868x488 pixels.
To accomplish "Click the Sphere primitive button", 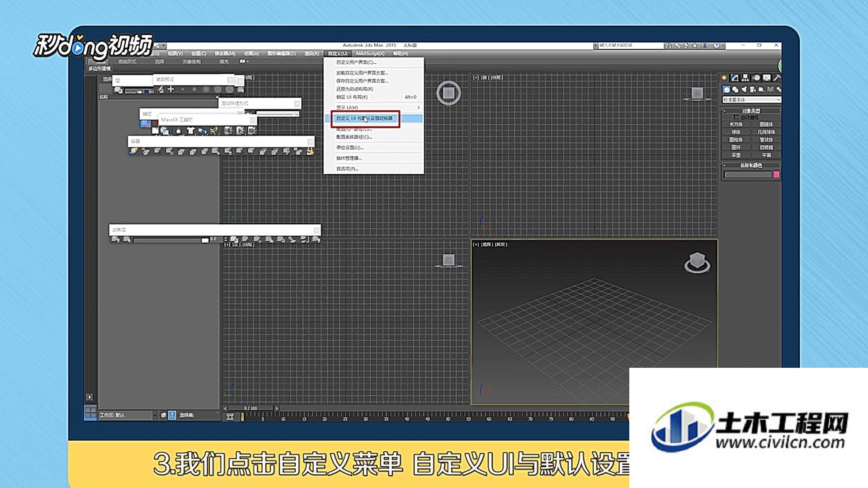I will 736,132.
